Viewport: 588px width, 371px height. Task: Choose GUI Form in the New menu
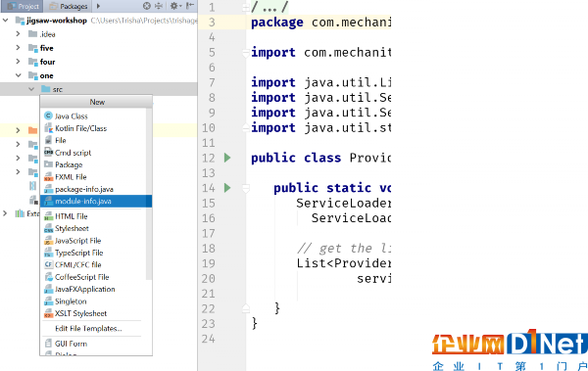point(96,344)
